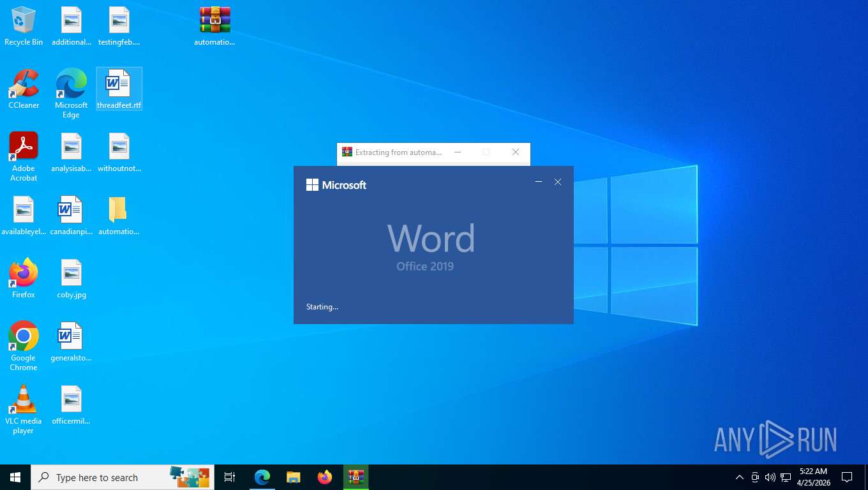Open File Explorer from the taskbar
Viewport: 868px width, 490px height.
[294, 477]
